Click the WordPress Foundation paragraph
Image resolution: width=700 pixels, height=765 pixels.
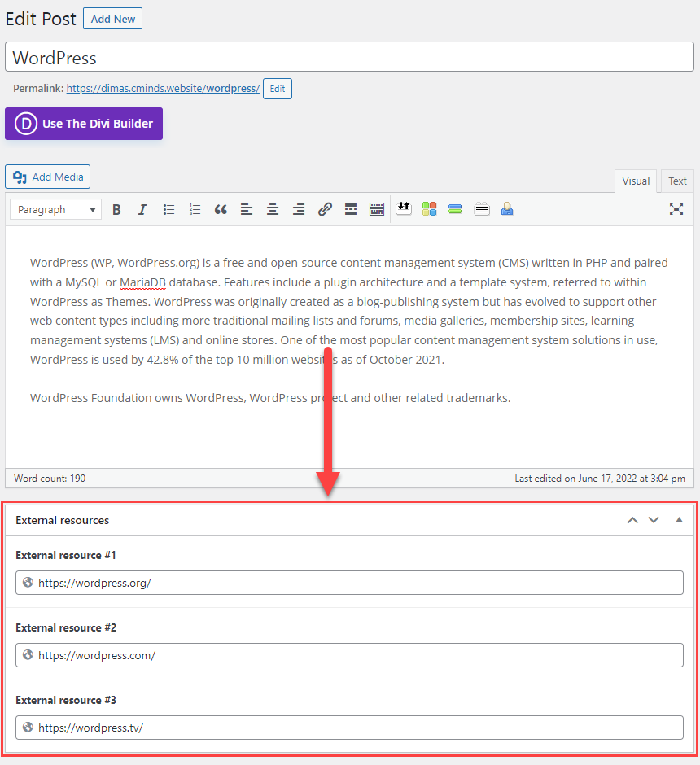pyautogui.click(x=270, y=398)
